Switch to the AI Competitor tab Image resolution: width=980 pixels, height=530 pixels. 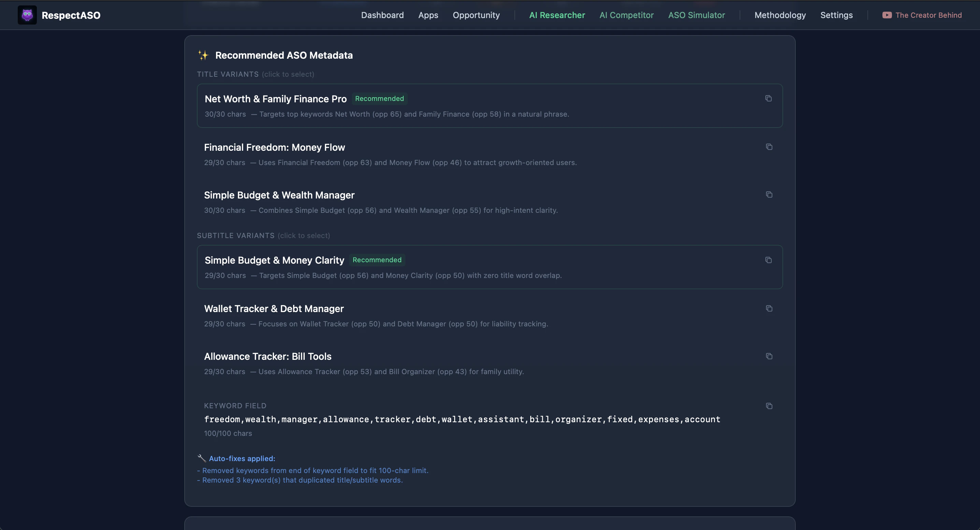coord(626,15)
